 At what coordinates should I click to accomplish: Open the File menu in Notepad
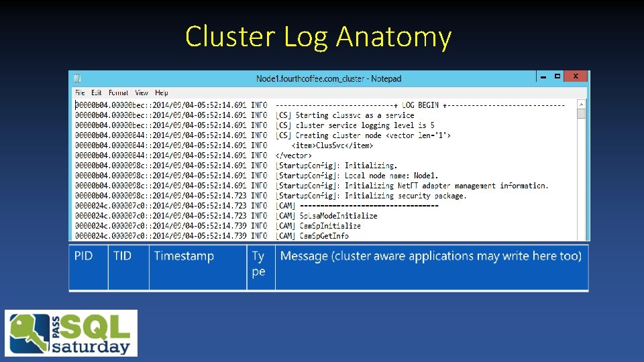coord(80,93)
